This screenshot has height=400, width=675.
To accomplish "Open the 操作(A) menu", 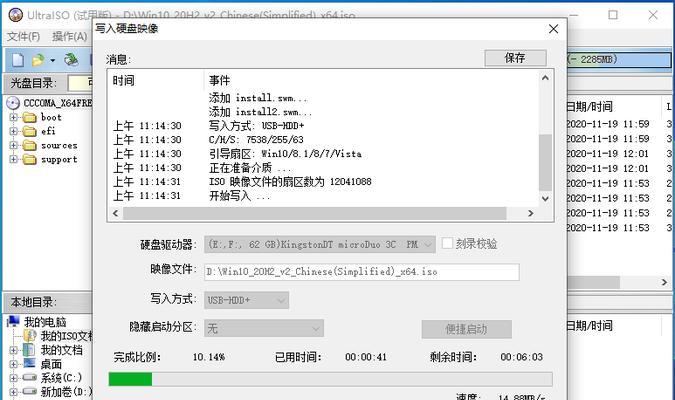I will pos(70,37).
